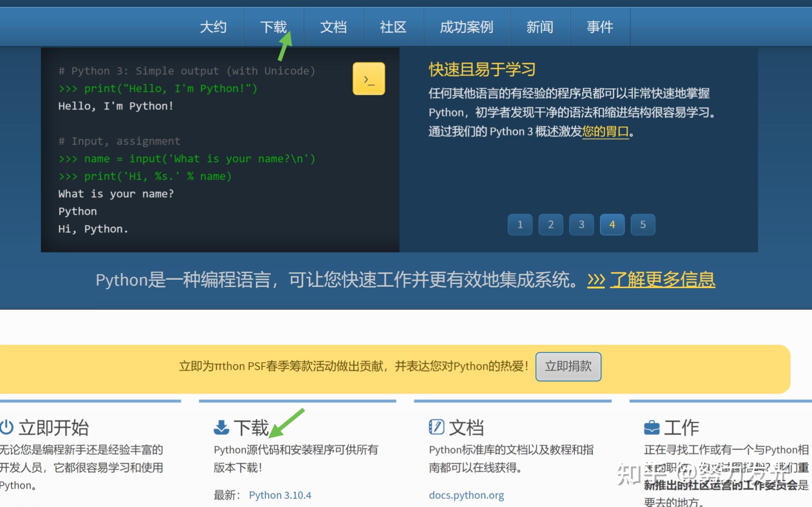Screen dimensions: 812x507
Task: Click the 快速且易于学习 slide heading
Action: [482, 69]
